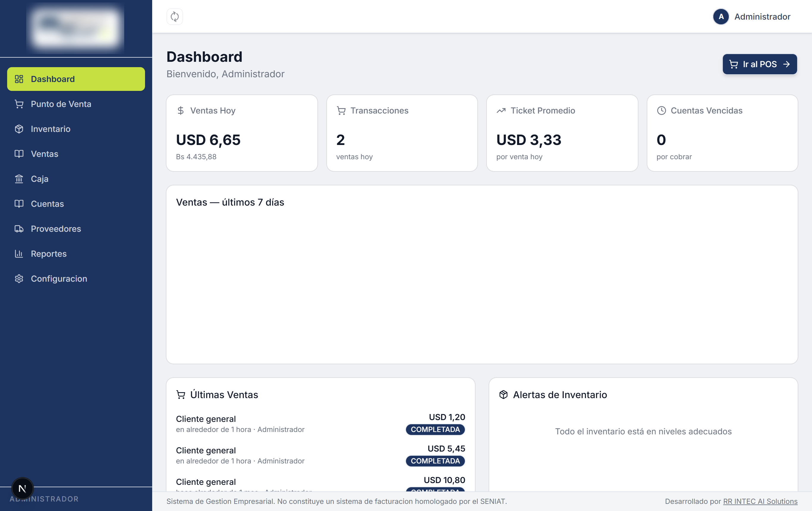Open the Dashboard menu item
812x511 pixels.
click(76, 79)
